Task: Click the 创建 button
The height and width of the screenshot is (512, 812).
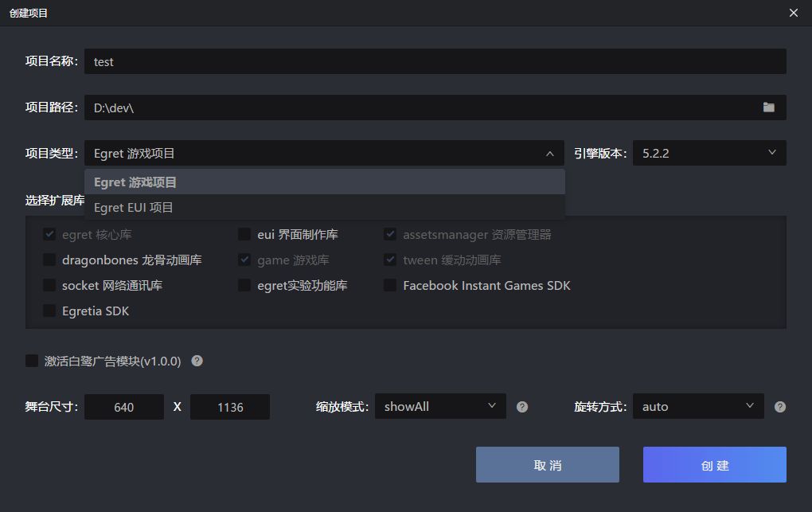Action: pos(713,464)
